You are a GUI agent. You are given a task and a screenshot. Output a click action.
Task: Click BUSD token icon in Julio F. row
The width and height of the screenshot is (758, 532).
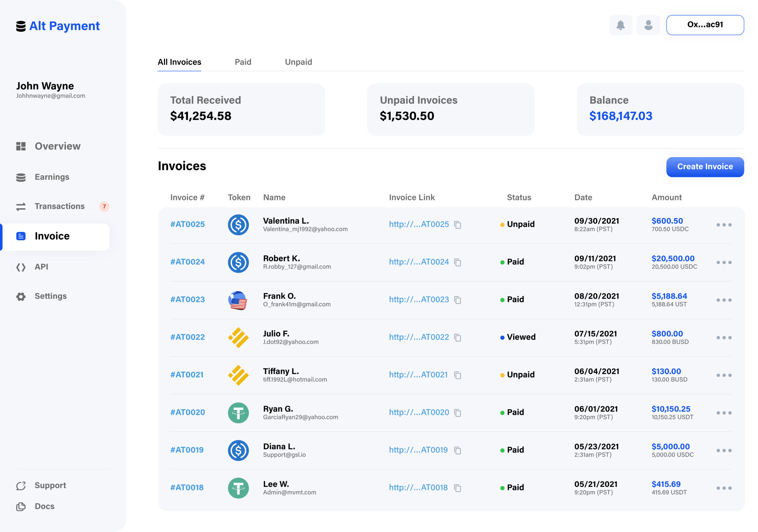pos(238,338)
